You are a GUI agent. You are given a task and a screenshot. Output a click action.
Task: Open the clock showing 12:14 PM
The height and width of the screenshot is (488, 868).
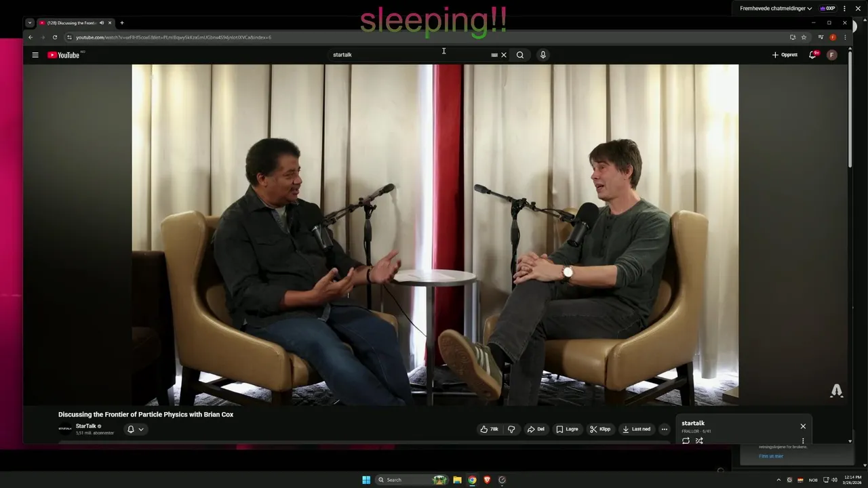pyautogui.click(x=852, y=480)
